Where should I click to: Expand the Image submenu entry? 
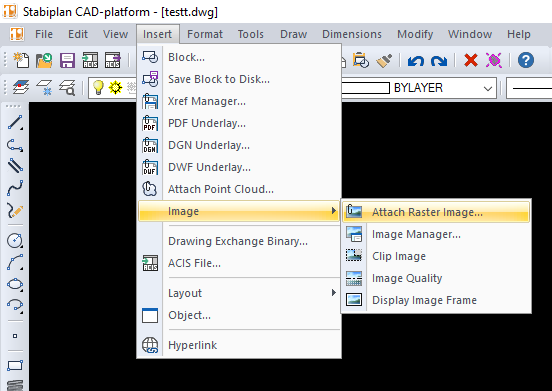point(238,211)
